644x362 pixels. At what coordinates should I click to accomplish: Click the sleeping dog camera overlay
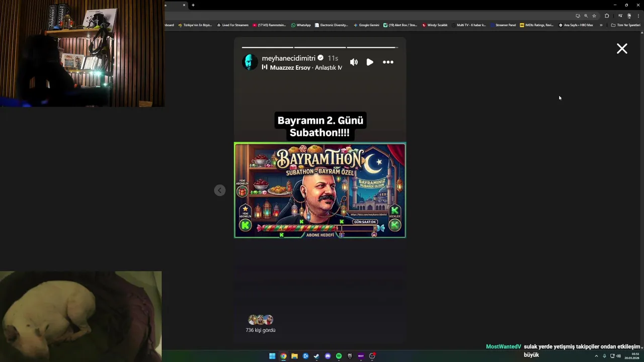pyautogui.click(x=80, y=317)
